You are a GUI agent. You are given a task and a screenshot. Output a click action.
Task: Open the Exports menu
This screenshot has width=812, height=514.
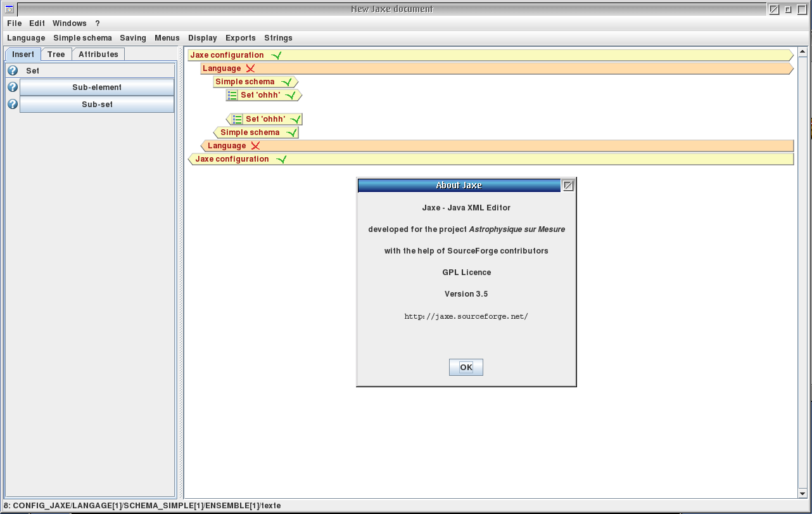coord(241,38)
